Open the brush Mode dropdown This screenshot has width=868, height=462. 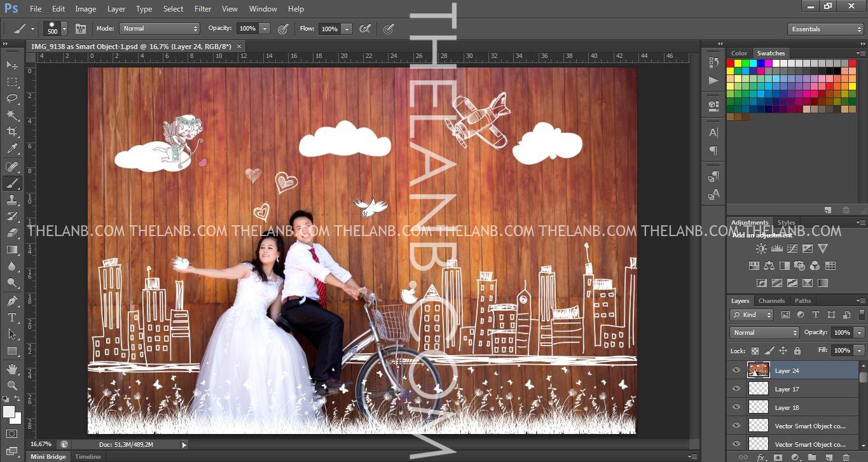pos(160,29)
